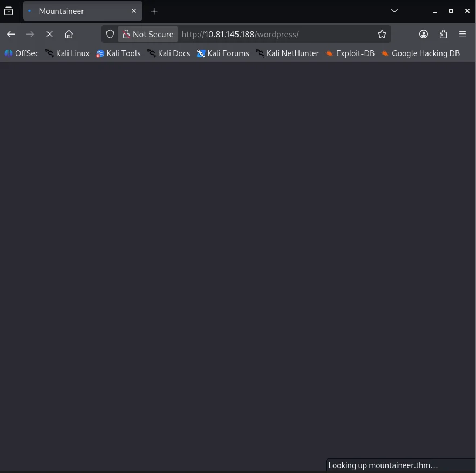Open the extensions puzzle icon
The height and width of the screenshot is (473, 476).
click(x=443, y=34)
